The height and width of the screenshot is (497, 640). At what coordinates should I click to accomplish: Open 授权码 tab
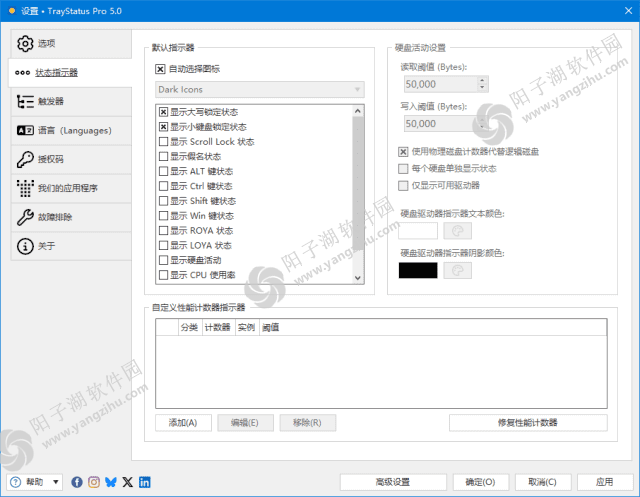tap(71, 159)
